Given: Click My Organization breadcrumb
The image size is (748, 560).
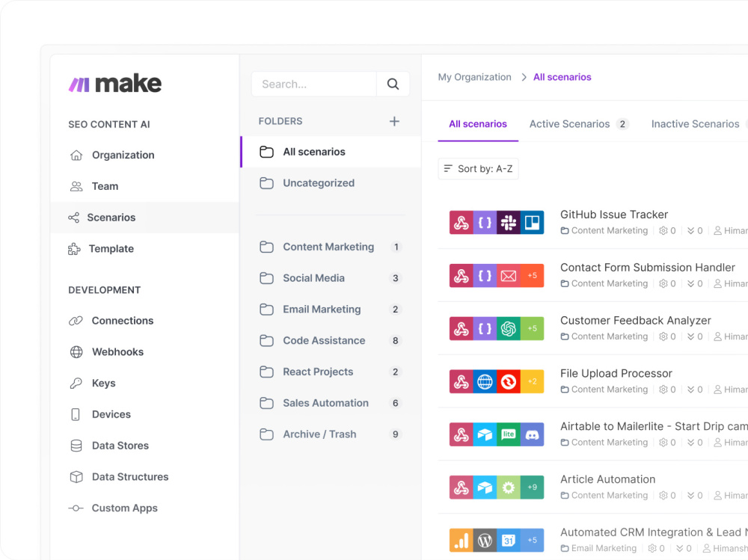Looking at the screenshot, I should tap(474, 77).
